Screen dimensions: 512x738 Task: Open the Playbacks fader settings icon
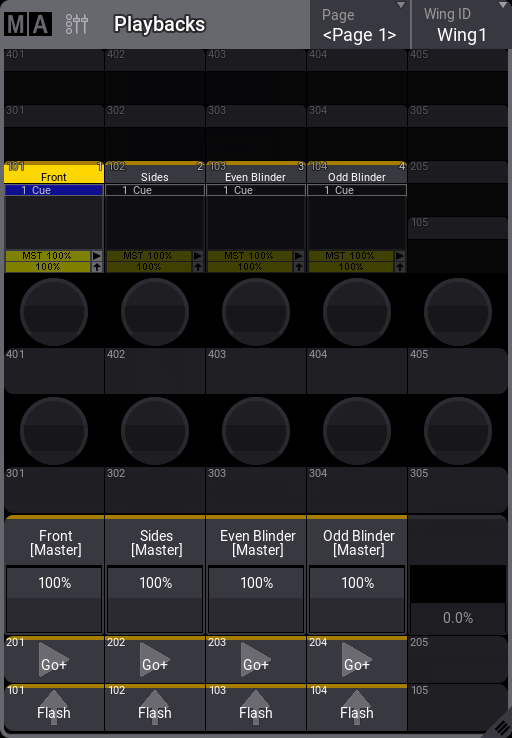77,24
